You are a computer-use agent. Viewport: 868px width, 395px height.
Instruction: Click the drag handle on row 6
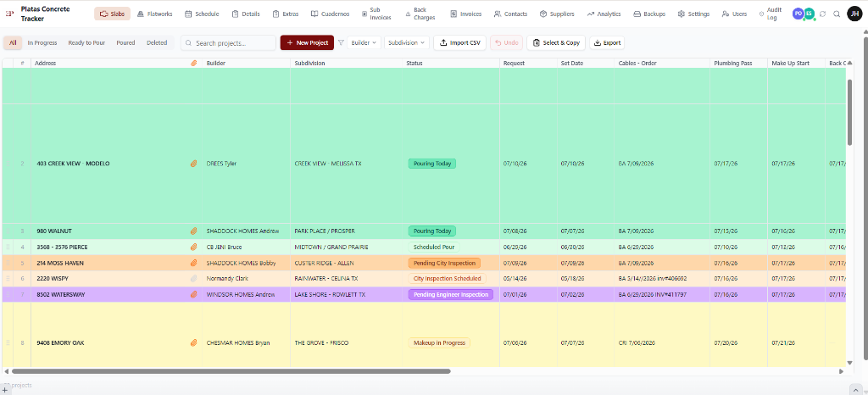(8, 279)
